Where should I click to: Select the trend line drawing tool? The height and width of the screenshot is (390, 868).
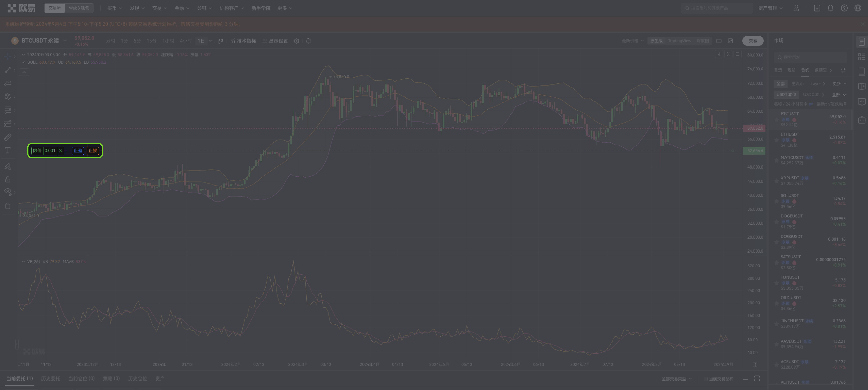8,70
